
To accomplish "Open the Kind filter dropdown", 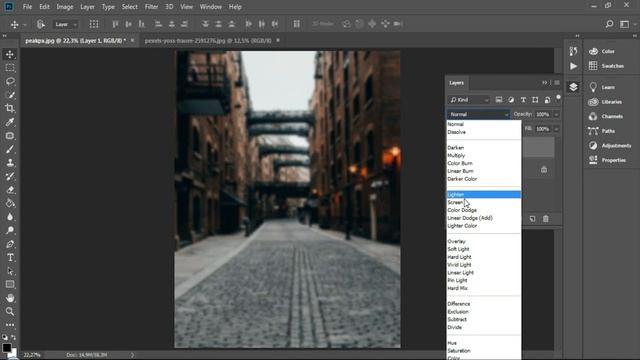I will pos(469,100).
